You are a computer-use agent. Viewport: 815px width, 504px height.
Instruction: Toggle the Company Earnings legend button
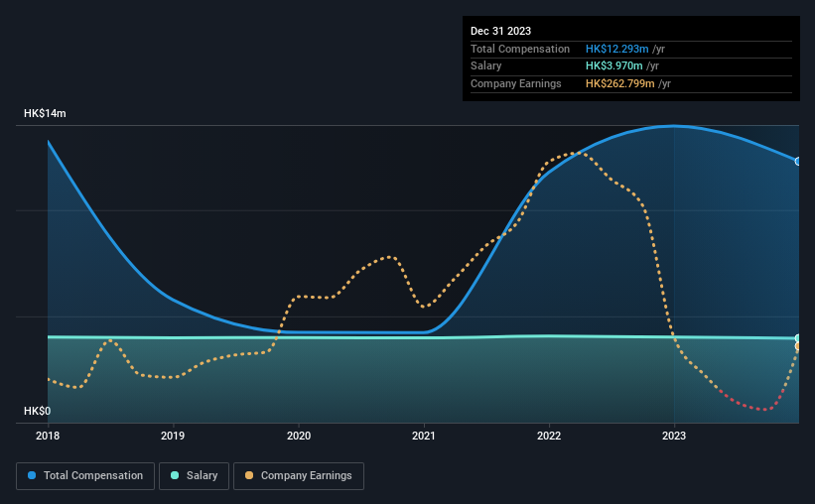point(299,476)
